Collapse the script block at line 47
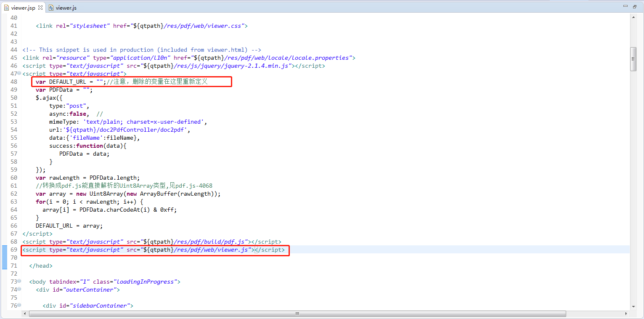Image resolution: width=644 pixels, height=319 pixels. 19,74
